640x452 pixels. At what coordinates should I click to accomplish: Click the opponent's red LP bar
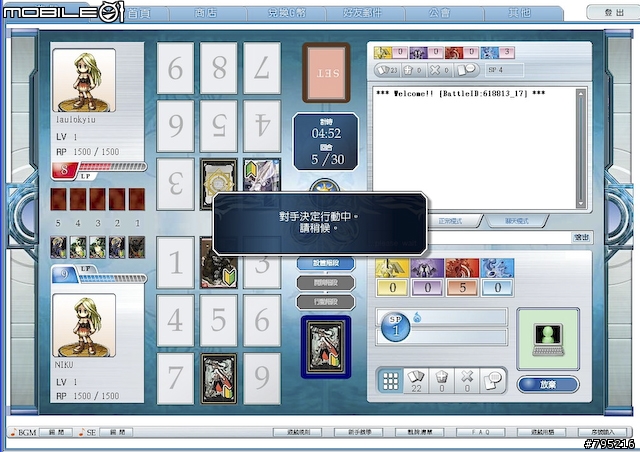click(112, 167)
